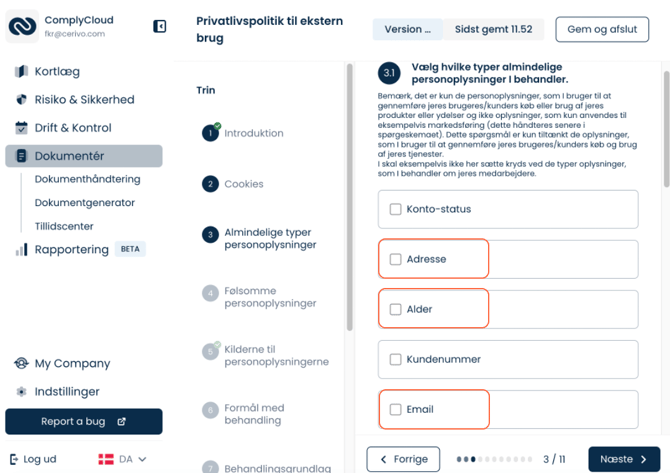Image resolution: width=670 pixels, height=473 pixels.
Task: Open the Version dropdown
Action: [x=407, y=30]
